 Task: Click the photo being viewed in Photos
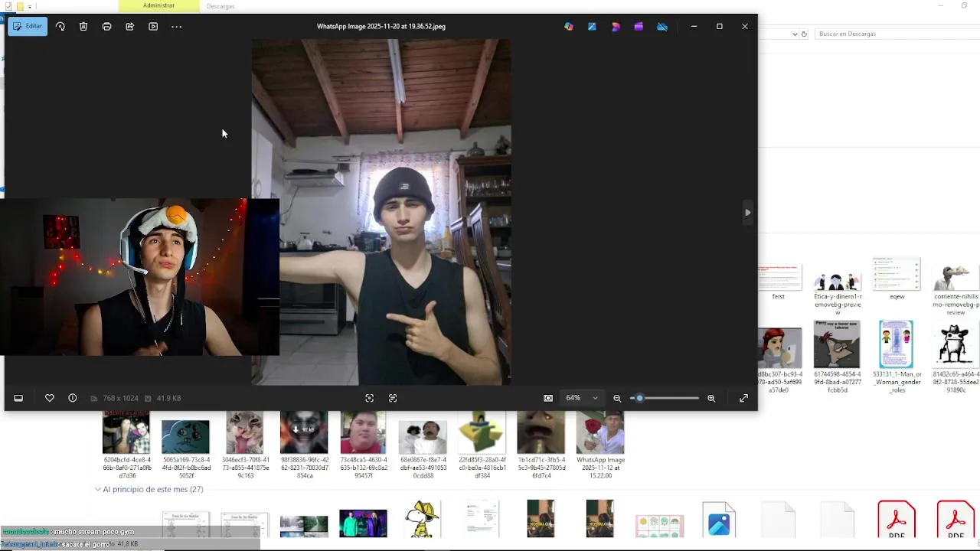pyautogui.click(x=381, y=212)
